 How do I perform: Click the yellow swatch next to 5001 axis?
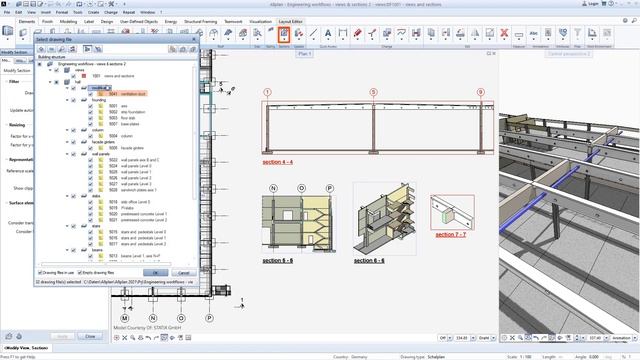coord(101,106)
